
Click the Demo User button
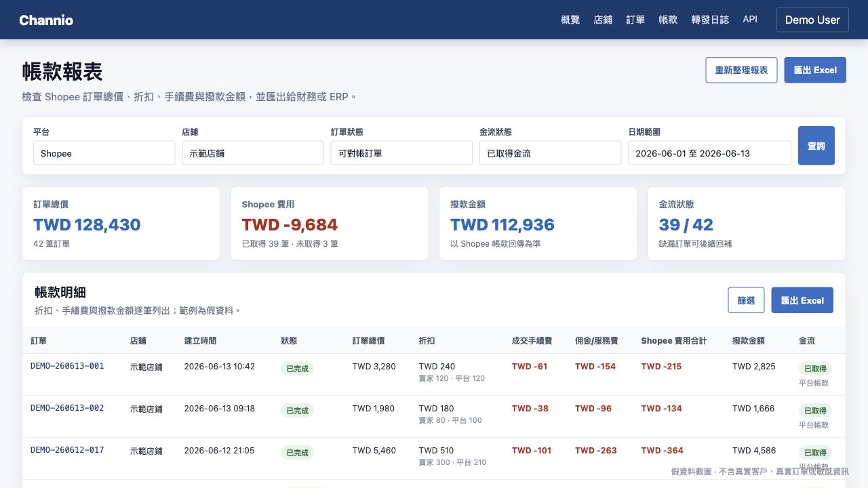812,20
